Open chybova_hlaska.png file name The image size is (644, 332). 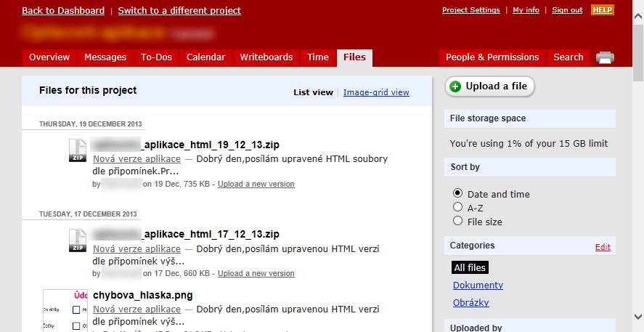(143, 295)
